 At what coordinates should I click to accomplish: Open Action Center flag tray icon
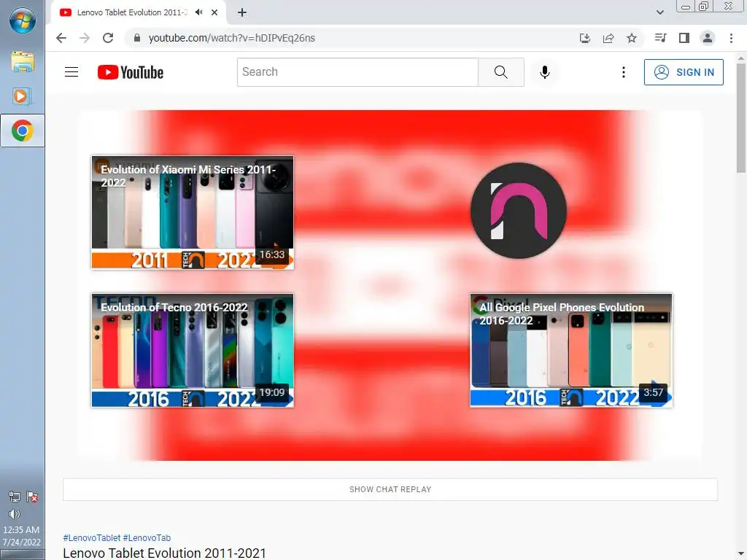coord(32,497)
